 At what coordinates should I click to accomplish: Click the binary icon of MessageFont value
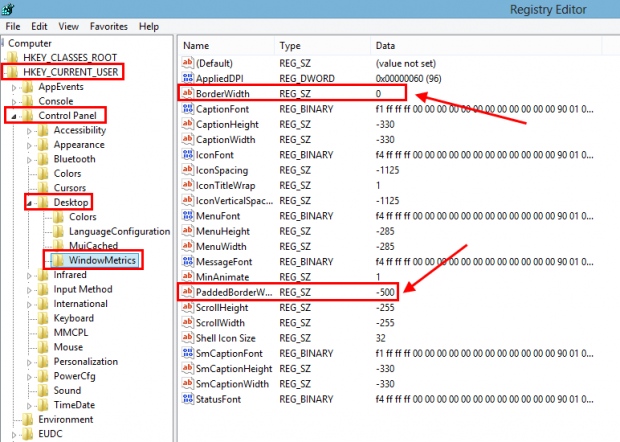coord(187,261)
